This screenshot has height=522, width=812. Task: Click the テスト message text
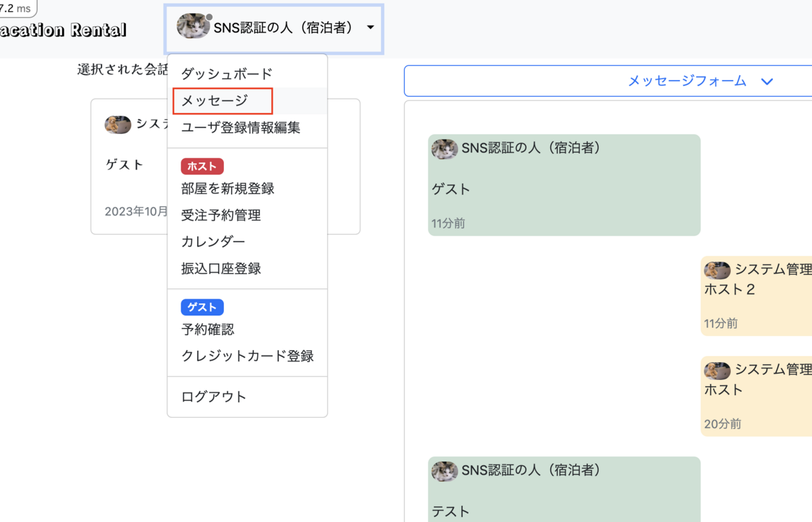tap(451, 512)
